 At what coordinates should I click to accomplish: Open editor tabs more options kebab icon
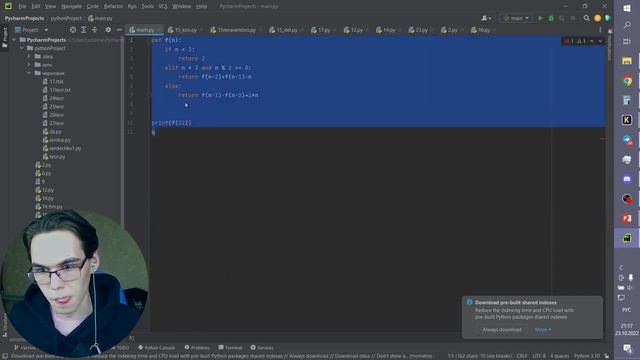coord(600,30)
